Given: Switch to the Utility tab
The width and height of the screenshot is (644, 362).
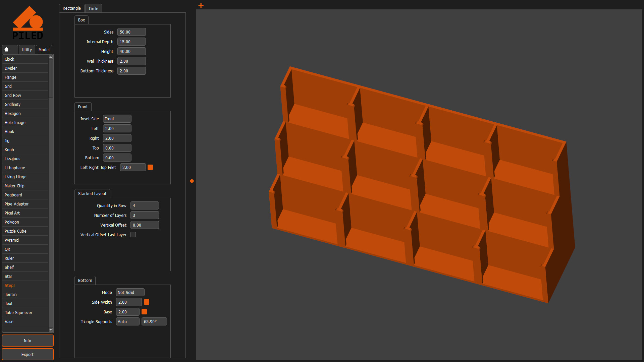Looking at the screenshot, I should 27,49.
